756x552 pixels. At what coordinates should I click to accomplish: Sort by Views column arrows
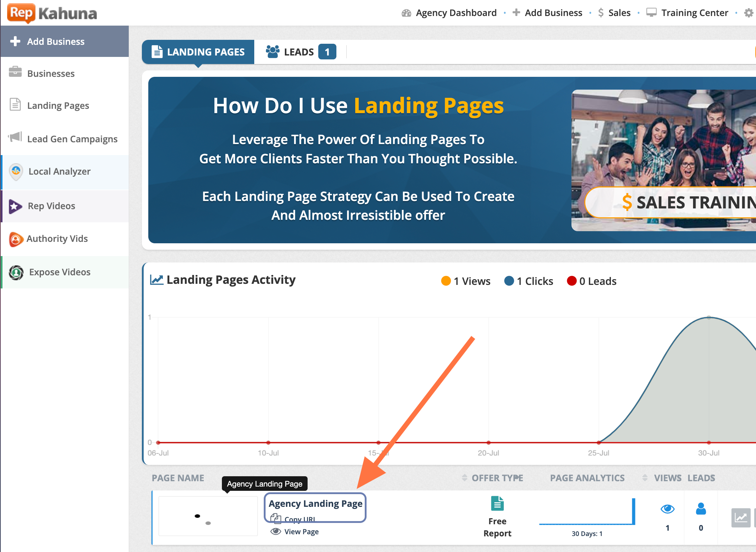click(645, 478)
